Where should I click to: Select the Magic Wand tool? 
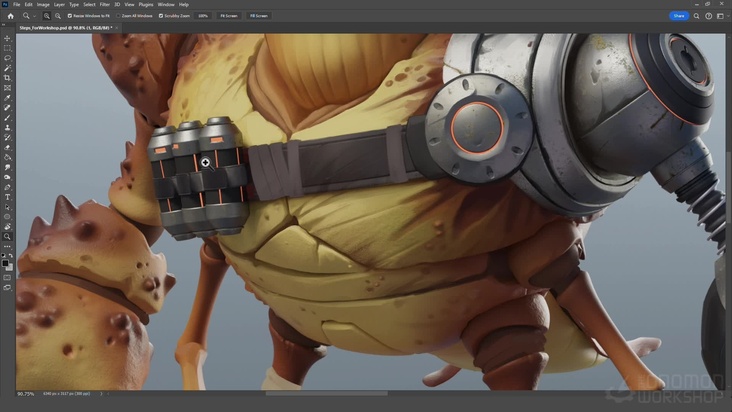point(7,68)
